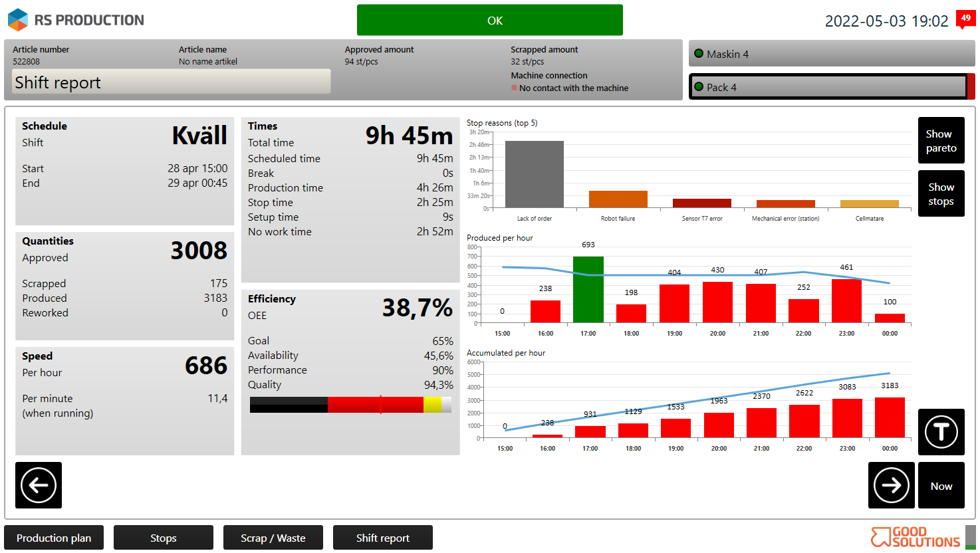This screenshot has height=553, width=980.
Task: Switch to the Stops tab
Action: (164, 538)
